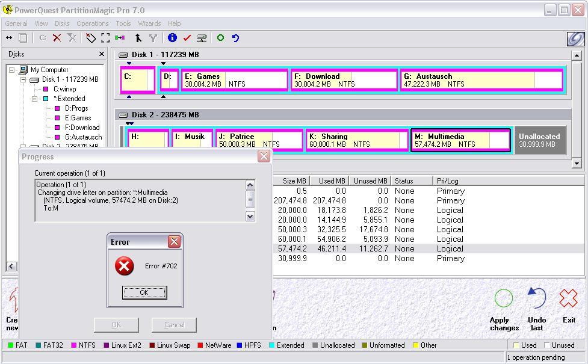
Task: Open the Disks menu
Action: coord(62,23)
